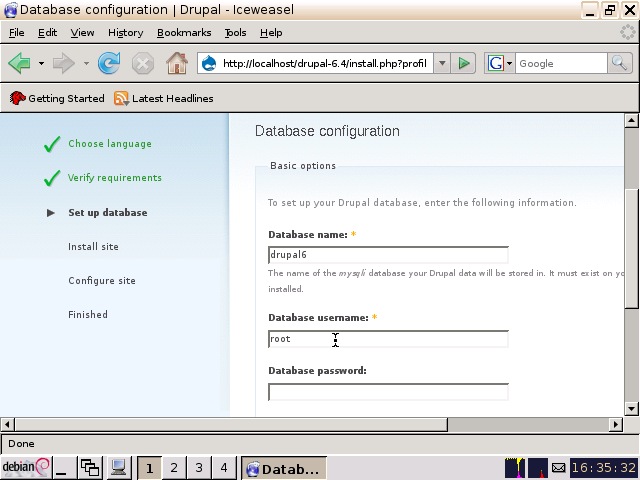Click the tray clock showing 16:35:32
Viewport: 640px width, 480px height.
(x=604, y=468)
